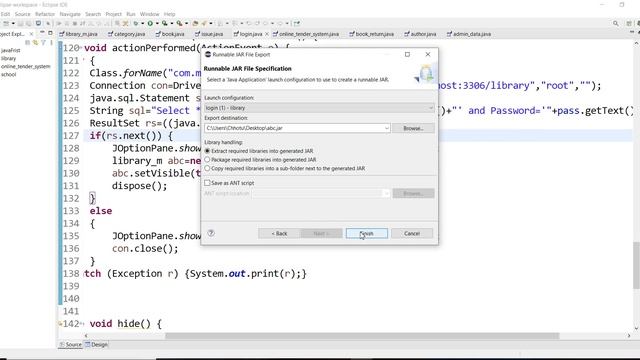640x360 pixels.
Task: Click the pin editor icon after toolbar arrows
Action: 297,23
